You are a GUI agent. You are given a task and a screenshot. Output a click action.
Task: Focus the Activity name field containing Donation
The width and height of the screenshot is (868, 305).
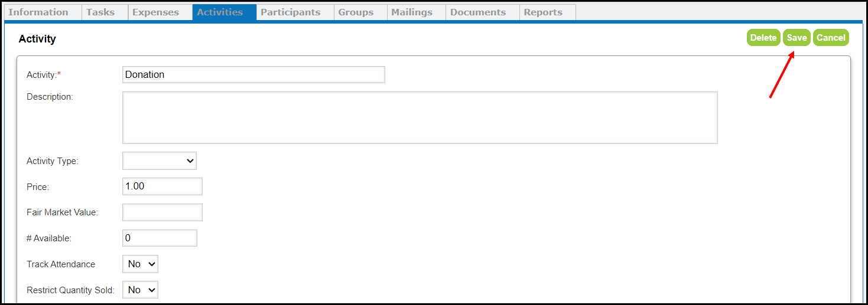click(253, 74)
